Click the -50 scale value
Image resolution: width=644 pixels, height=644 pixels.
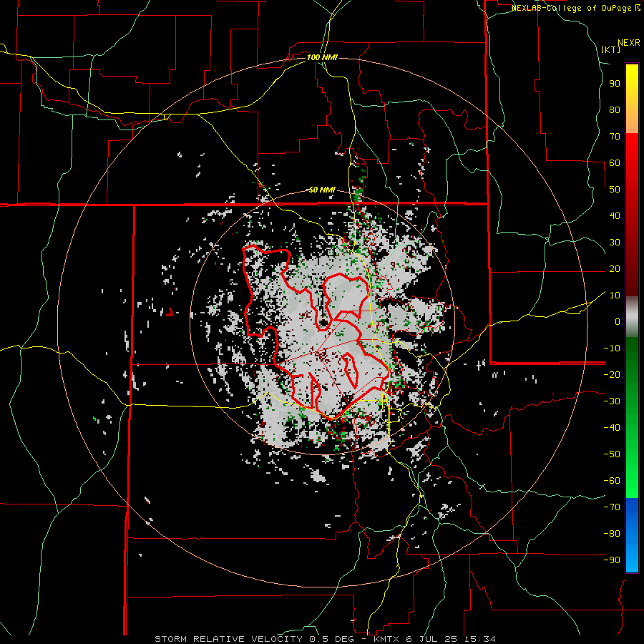coord(612,454)
